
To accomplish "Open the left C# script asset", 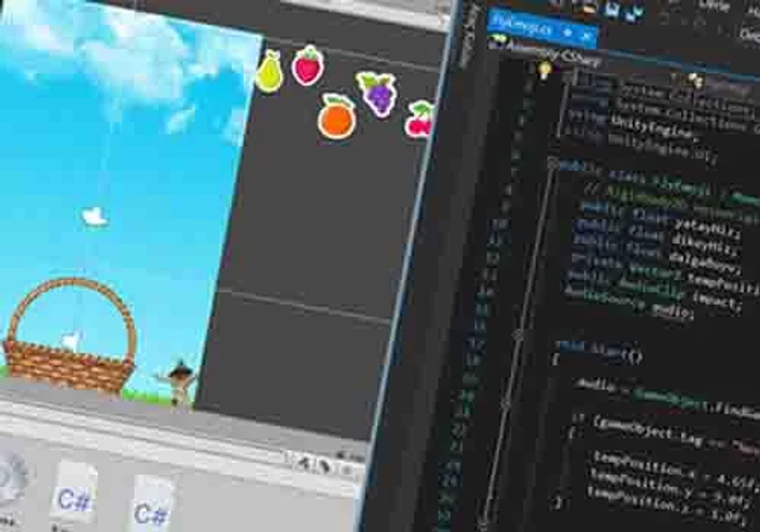I will pos(74,494).
